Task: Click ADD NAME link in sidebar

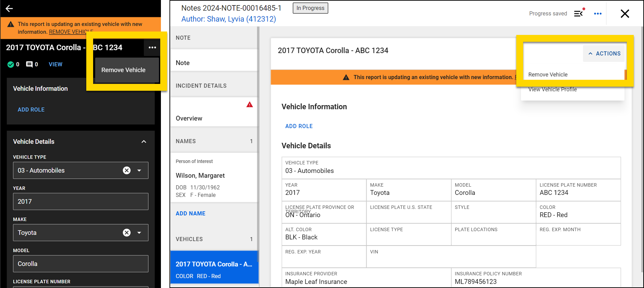Action: [x=190, y=213]
